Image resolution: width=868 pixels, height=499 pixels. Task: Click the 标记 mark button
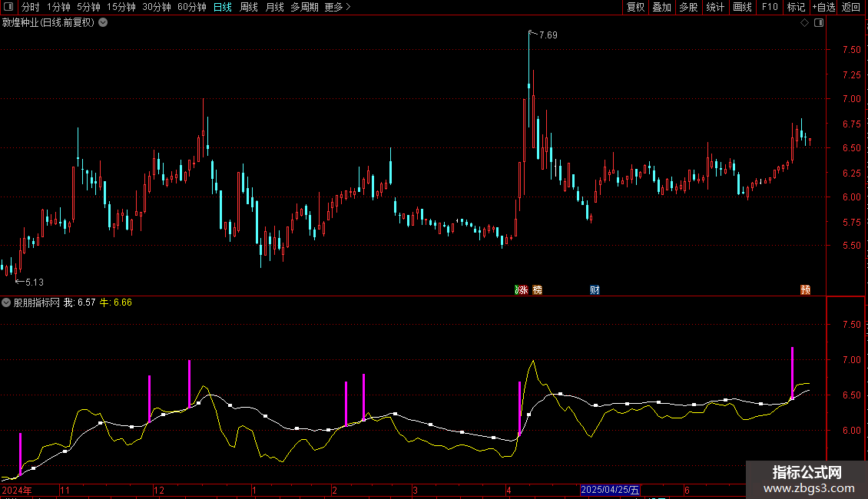point(796,7)
